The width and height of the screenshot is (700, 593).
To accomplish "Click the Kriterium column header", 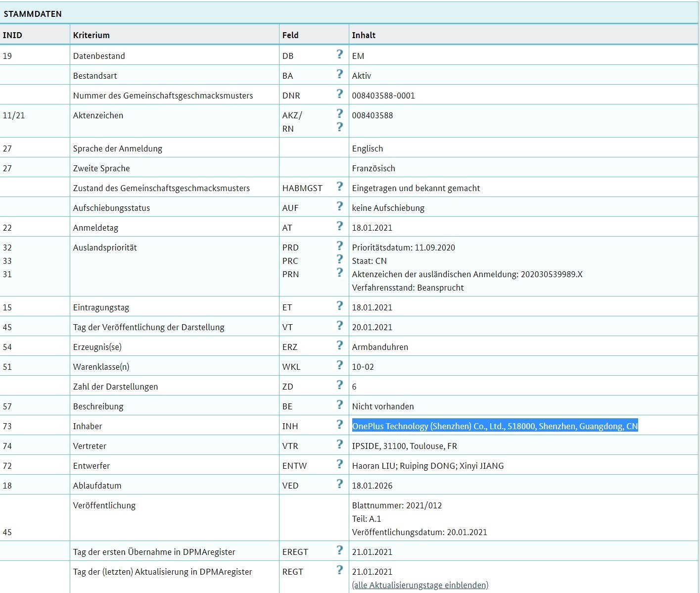I will 92,35.
